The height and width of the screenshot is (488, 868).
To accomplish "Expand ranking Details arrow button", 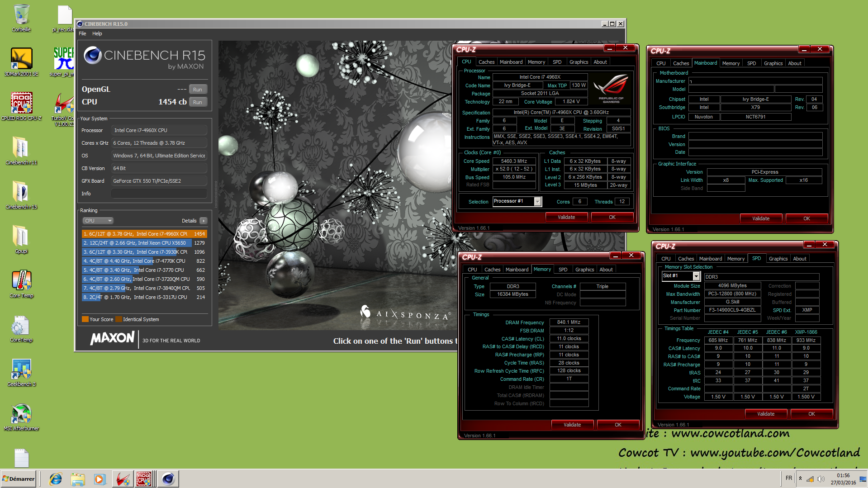I will [204, 221].
